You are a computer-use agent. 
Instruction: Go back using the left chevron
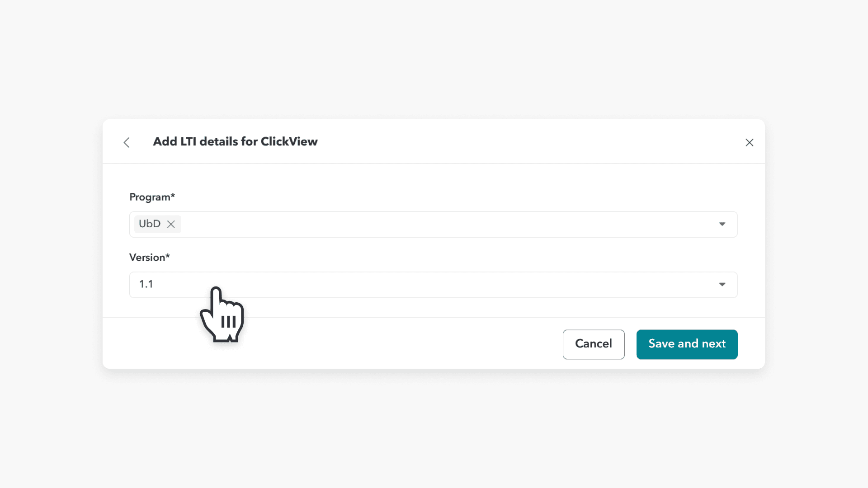(x=127, y=143)
